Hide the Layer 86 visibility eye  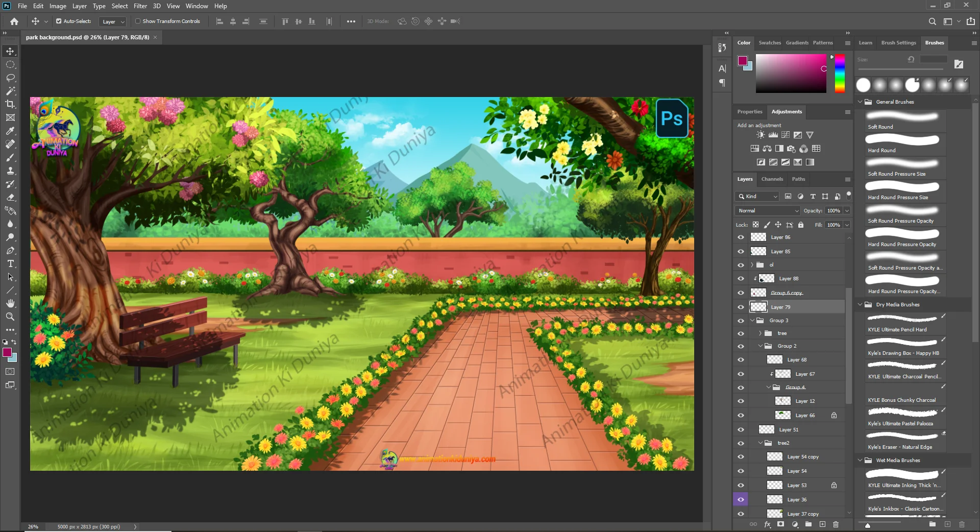(741, 237)
